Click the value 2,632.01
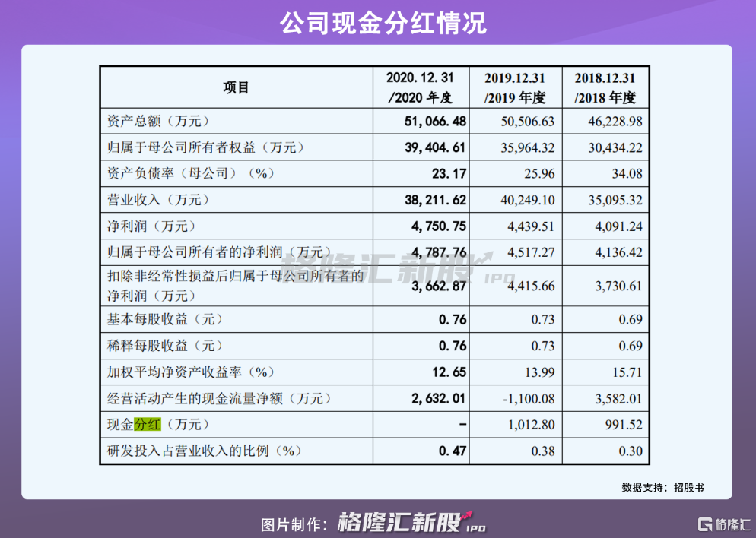The width and height of the screenshot is (756, 538). coord(439,398)
